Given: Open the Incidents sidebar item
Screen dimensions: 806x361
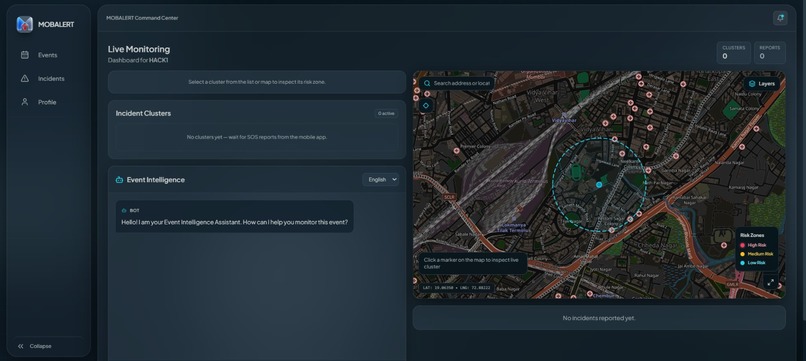Looking at the screenshot, I should pos(48,79).
